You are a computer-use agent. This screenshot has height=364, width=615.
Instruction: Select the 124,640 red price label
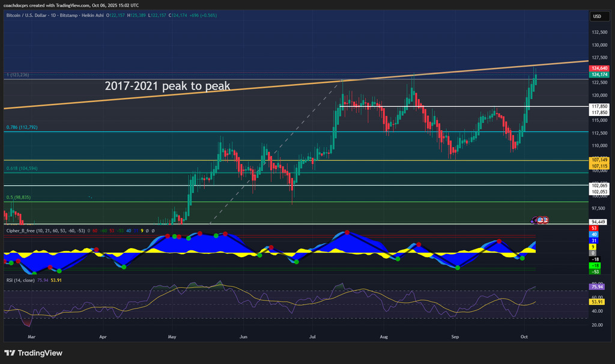(599, 68)
